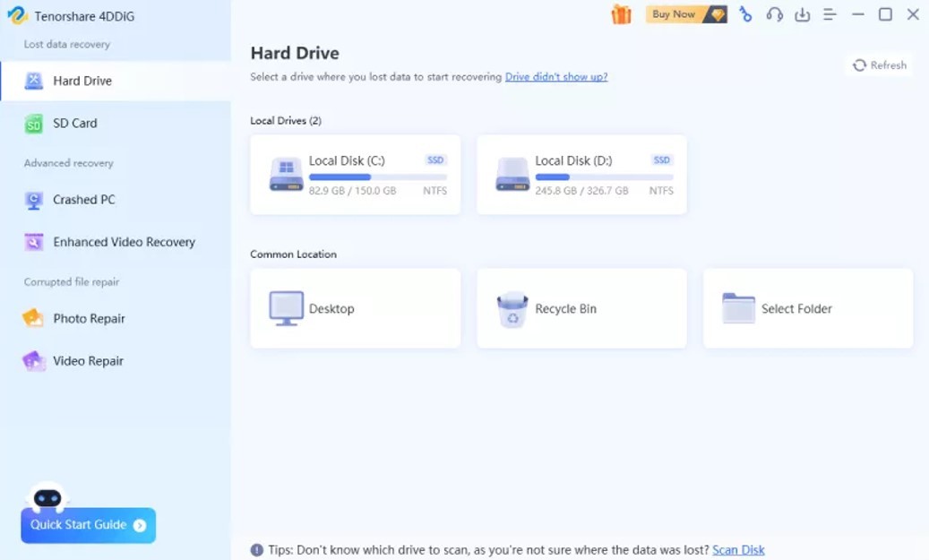This screenshot has height=560, width=929.
Task: Open the Video Repair tool
Action: (88, 361)
